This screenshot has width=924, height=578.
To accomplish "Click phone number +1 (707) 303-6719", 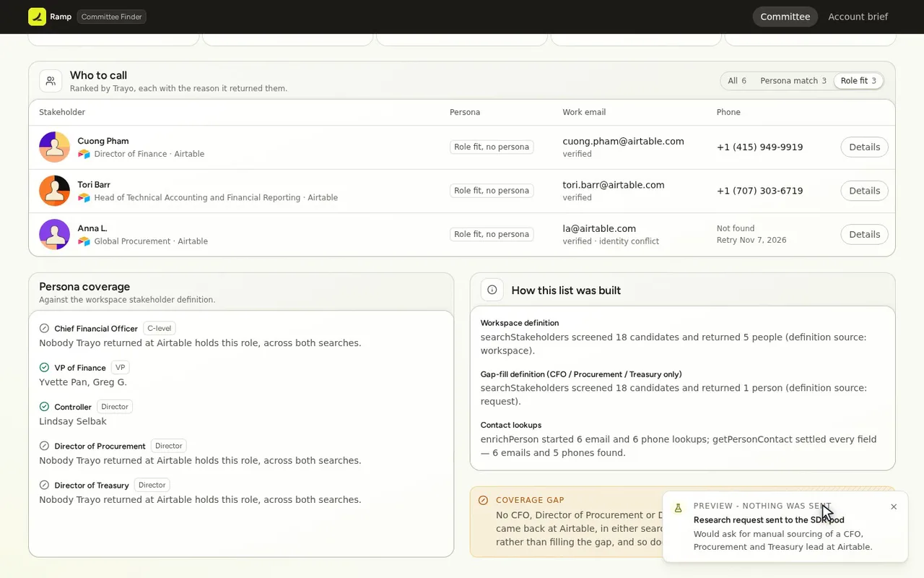I will (x=759, y=191).
